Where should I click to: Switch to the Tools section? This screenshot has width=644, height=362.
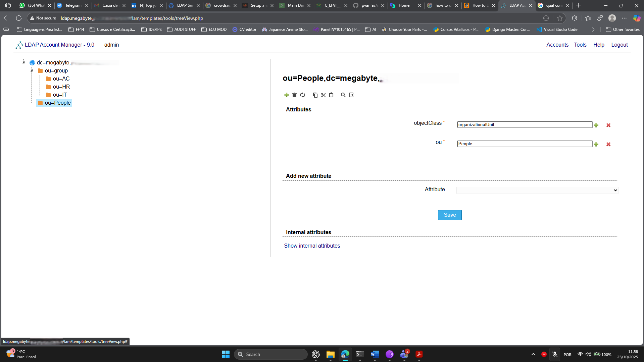tap(580, 45)
